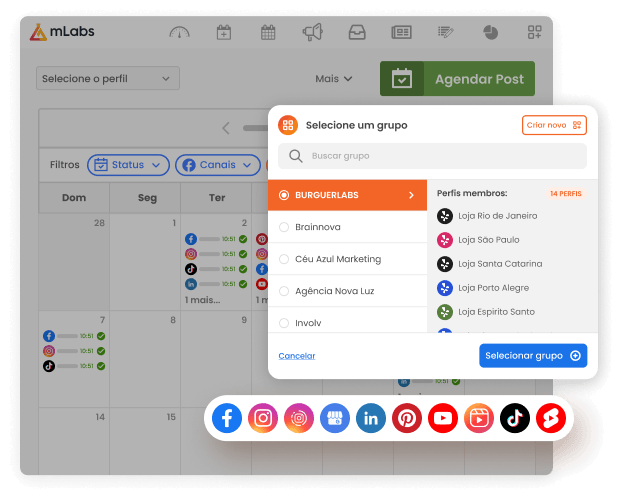Click the Instagram Reels icon in social bar

click(479, 418)
